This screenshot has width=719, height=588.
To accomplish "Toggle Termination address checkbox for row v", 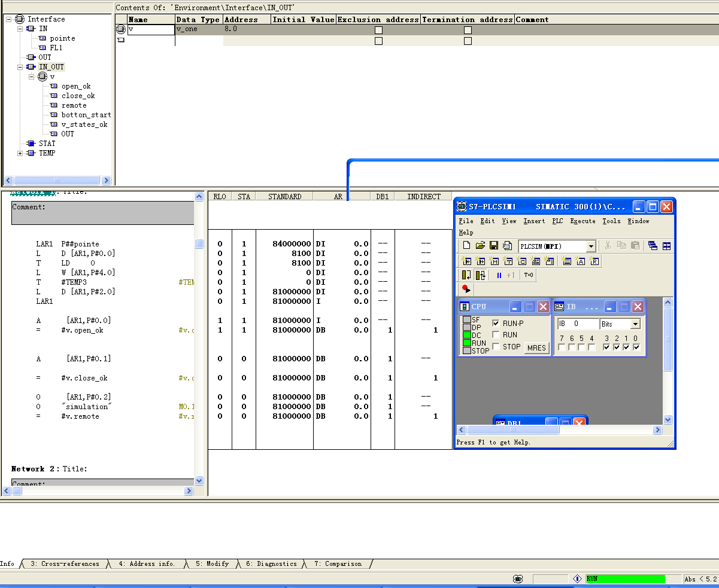I will [x=468, y=30].
